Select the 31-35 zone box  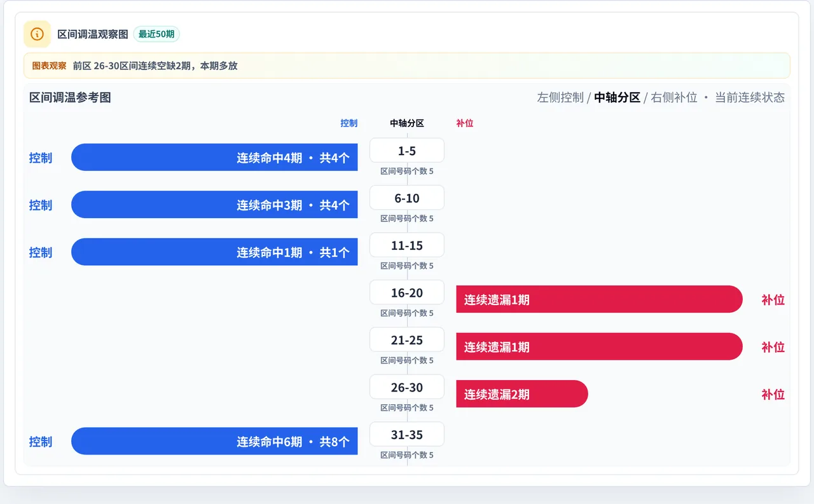(x=407, y=435)
